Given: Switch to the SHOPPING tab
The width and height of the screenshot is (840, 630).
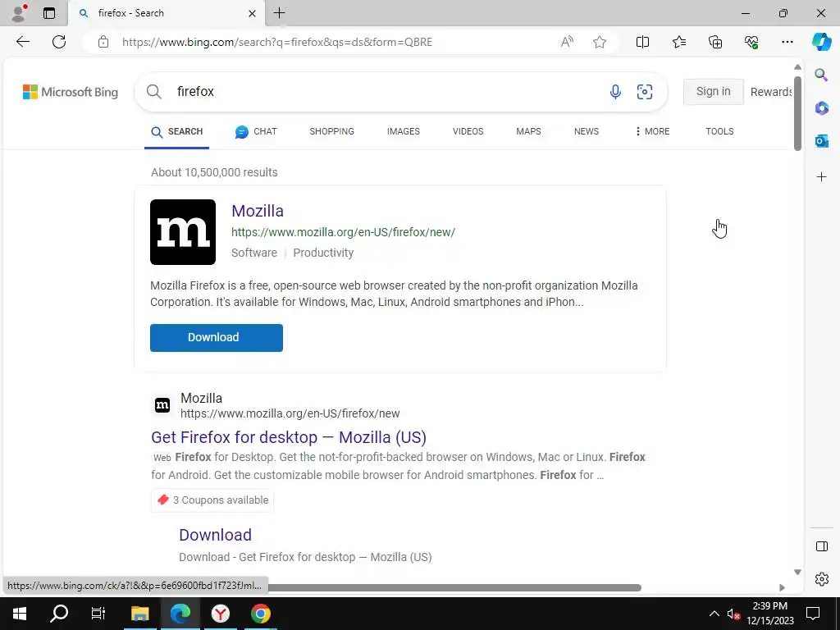Looking at the screenshot, I should pyautogui.click(x=331, y=131).
